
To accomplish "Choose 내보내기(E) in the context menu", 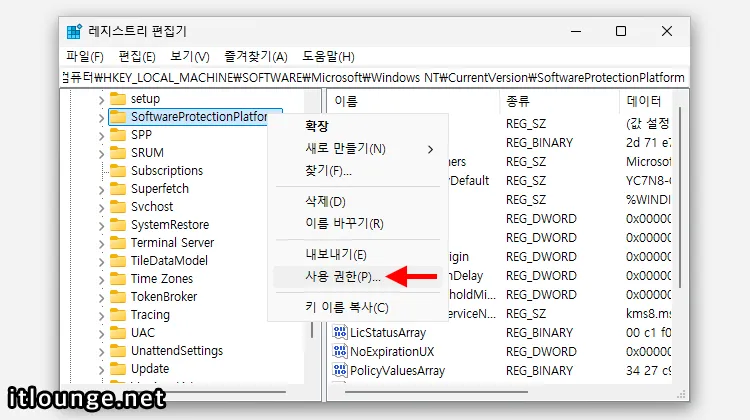I will pyautogui.click(x=358, y=254).
